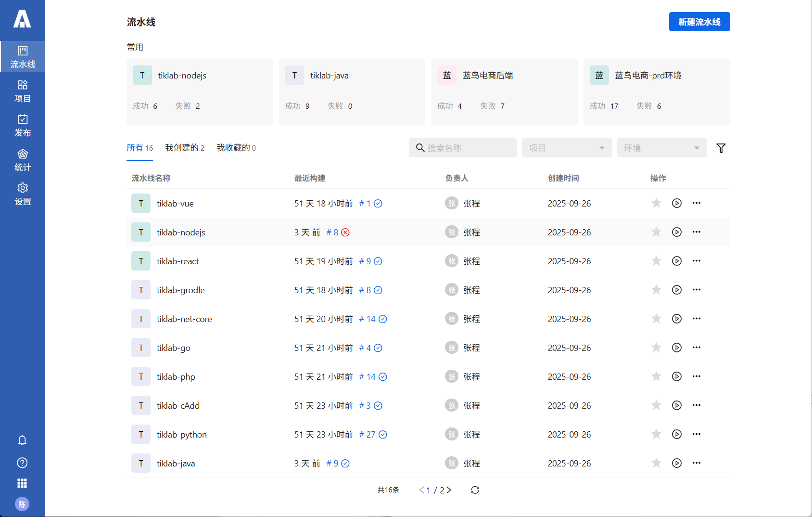Click the notification bell icon
Viewport: 812px width, 517px height.
[x=22, y=440]
